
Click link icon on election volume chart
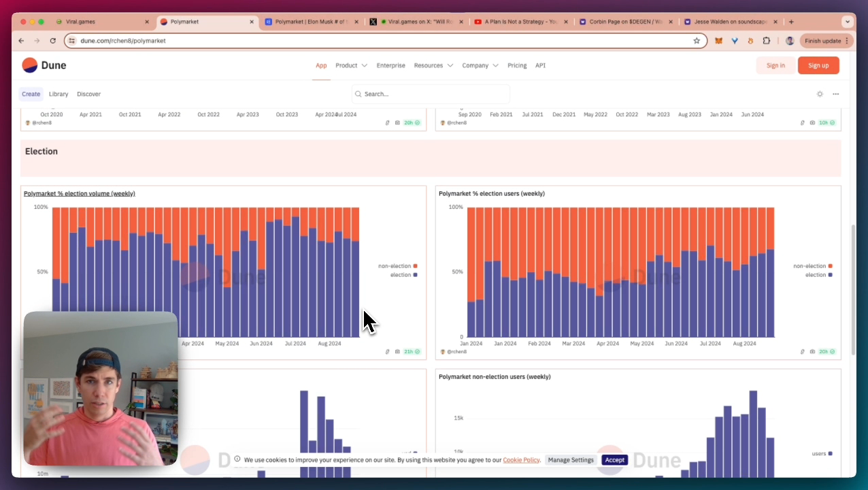(x=387, y=352)
